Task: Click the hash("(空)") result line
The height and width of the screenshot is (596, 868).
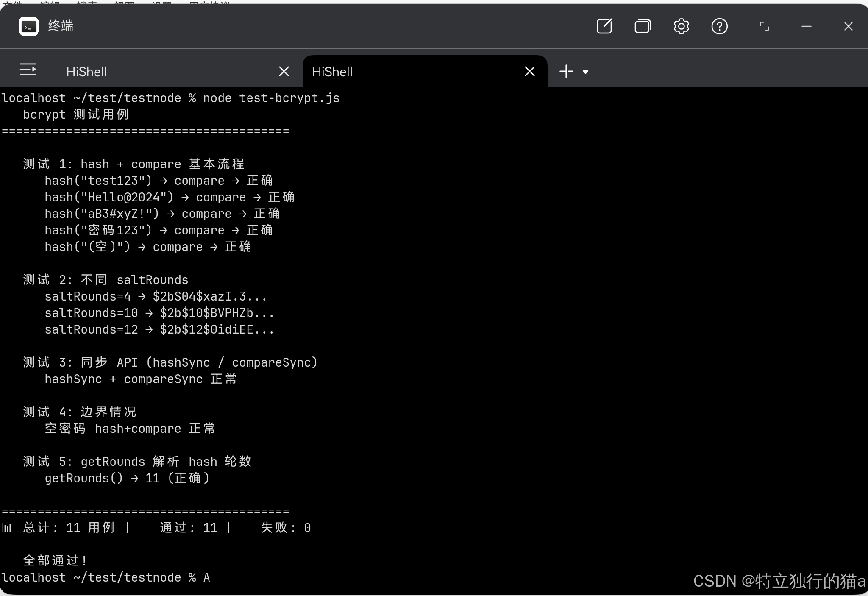Action: click(x=148, y=247)
